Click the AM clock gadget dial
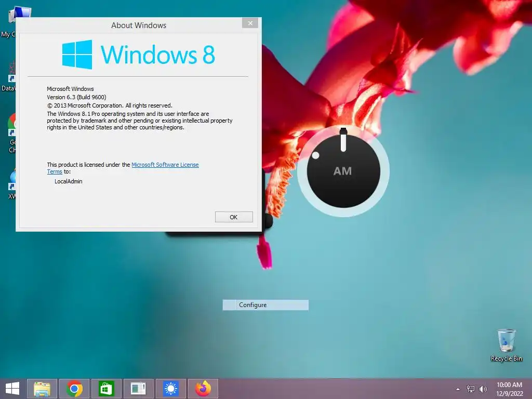The image size is (532, 399). 343,171
